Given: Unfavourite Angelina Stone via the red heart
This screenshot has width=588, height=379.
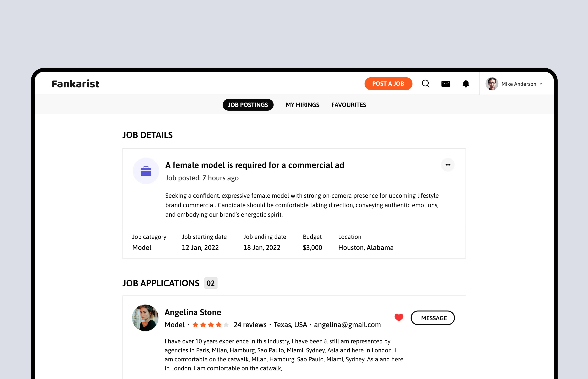Looking at the screenshot, I should (399, 317).
